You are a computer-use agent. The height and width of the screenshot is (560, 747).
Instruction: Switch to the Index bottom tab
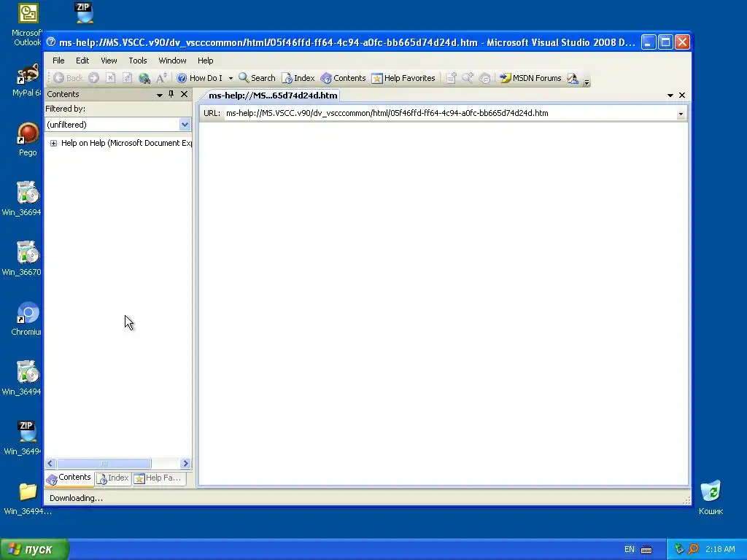113,478
